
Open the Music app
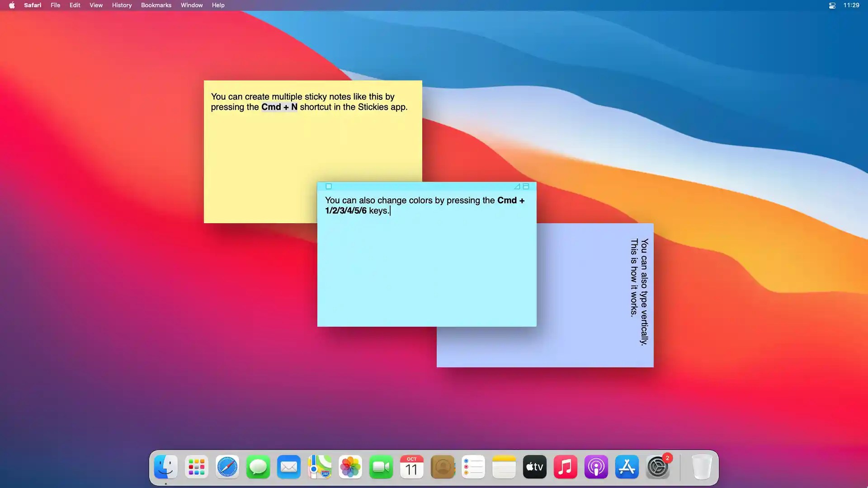pos(566,467)
